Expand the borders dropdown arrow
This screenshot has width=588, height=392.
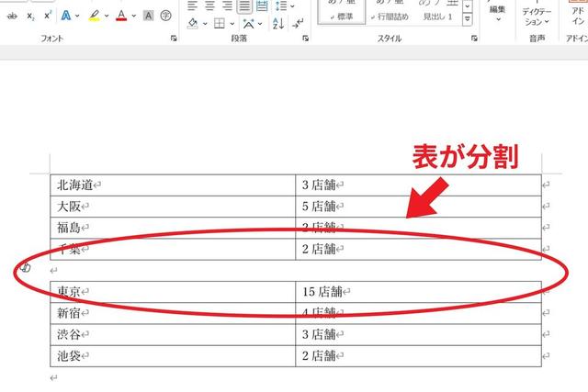click(232, 24)
